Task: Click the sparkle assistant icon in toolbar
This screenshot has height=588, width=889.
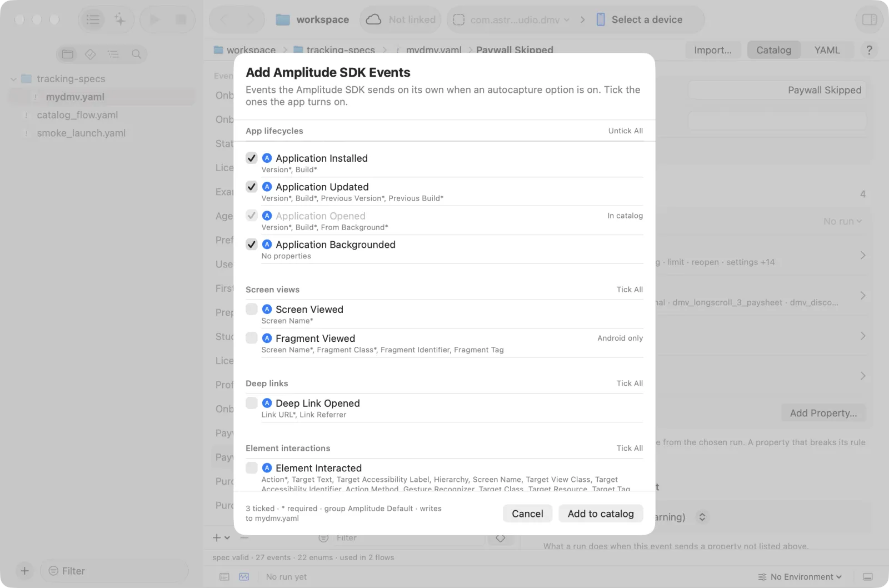Action: tap(120, 19)
